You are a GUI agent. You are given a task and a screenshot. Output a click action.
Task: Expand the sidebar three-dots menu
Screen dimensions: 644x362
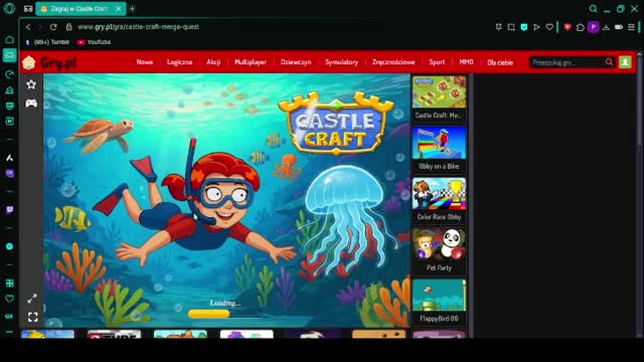click(x=10, y=332)
